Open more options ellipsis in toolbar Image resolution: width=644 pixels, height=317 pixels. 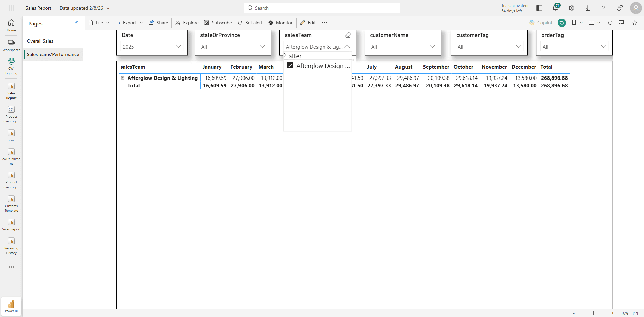(324, 23)
